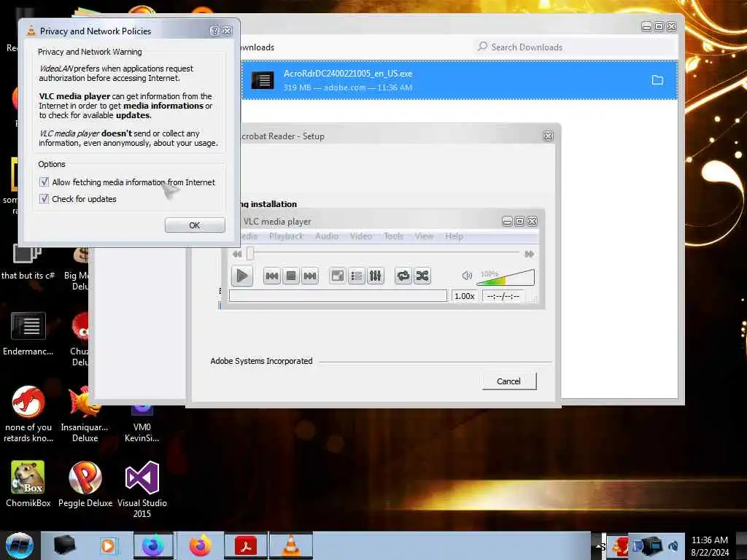Click the text entry bar below VLC controls
This screenshot has height=560, width=747.
click(338, 296)
